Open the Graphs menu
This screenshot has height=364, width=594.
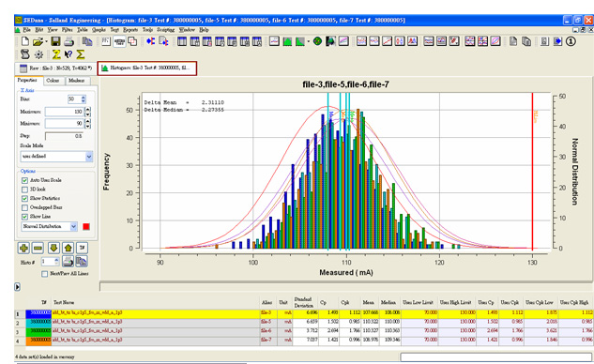pos(99,29)
